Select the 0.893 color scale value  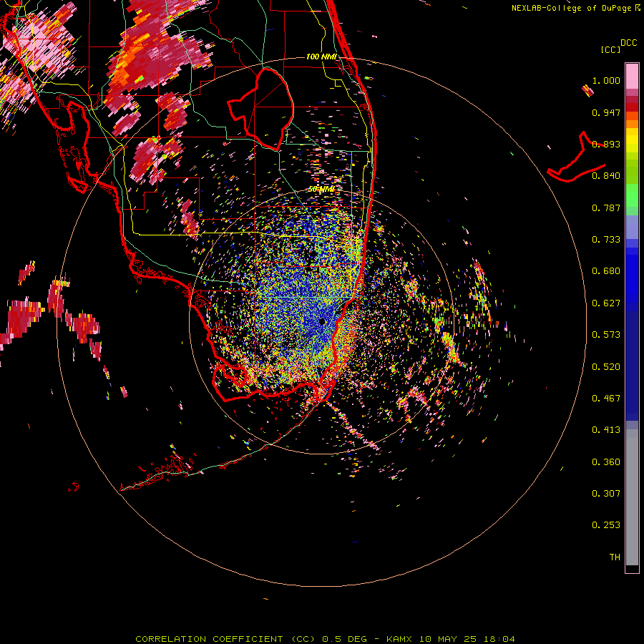coord(606,144)
